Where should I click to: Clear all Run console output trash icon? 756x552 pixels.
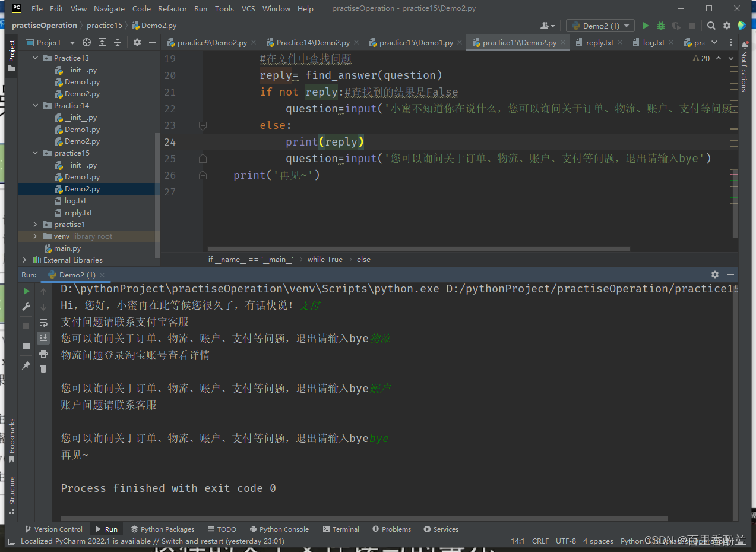43,369
